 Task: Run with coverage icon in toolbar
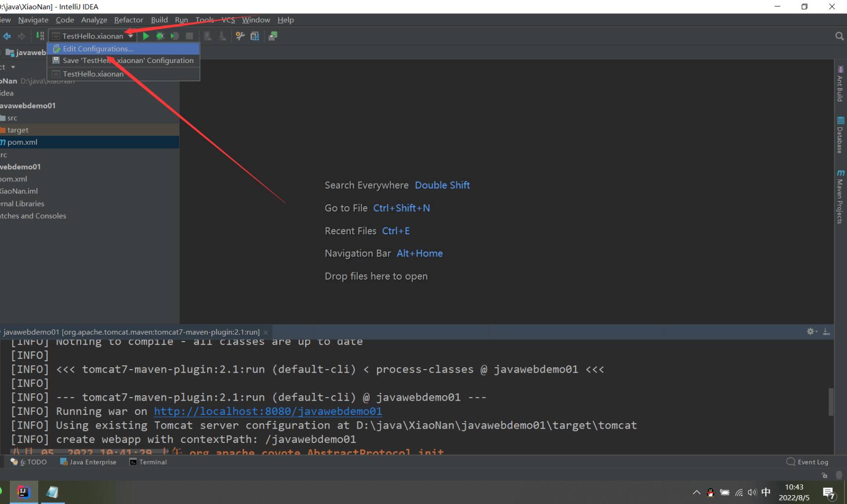[175, 36]
